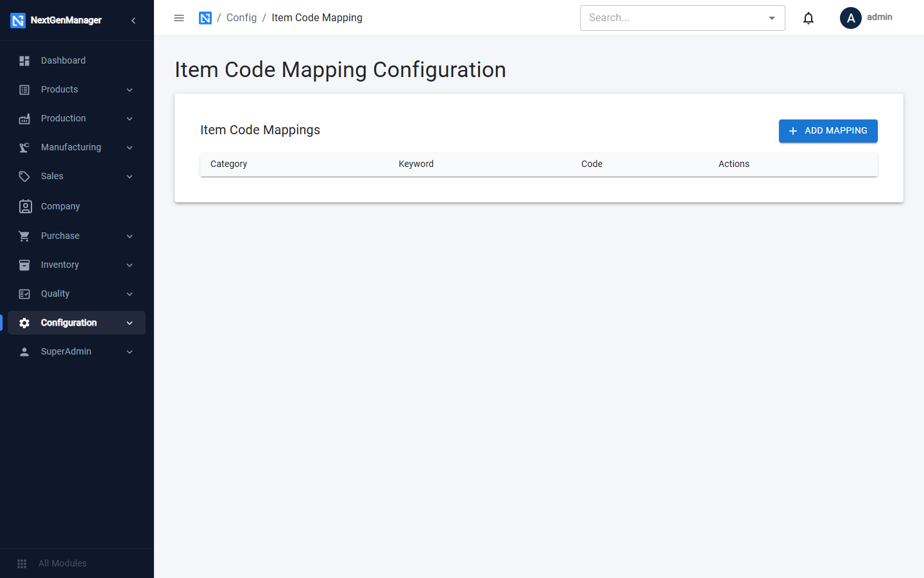
Task: Open notifications via the bell icon
Action: tap(809, 18)
